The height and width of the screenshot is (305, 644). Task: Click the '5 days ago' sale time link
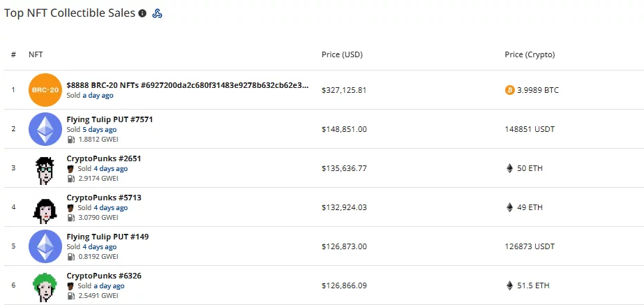click(99, 130)
